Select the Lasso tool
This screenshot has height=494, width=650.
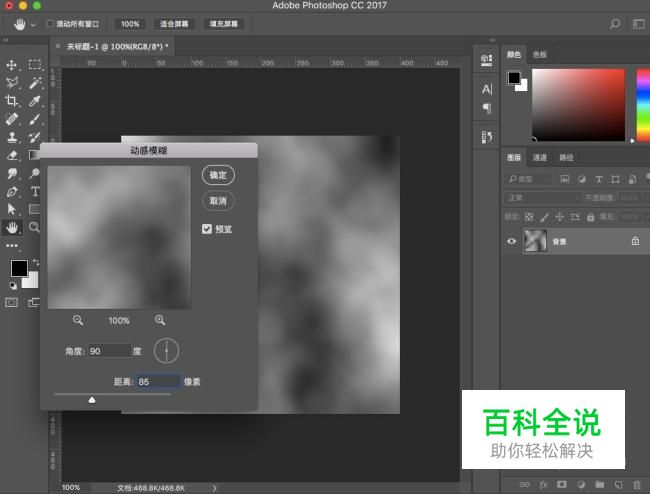coord(12,82)
